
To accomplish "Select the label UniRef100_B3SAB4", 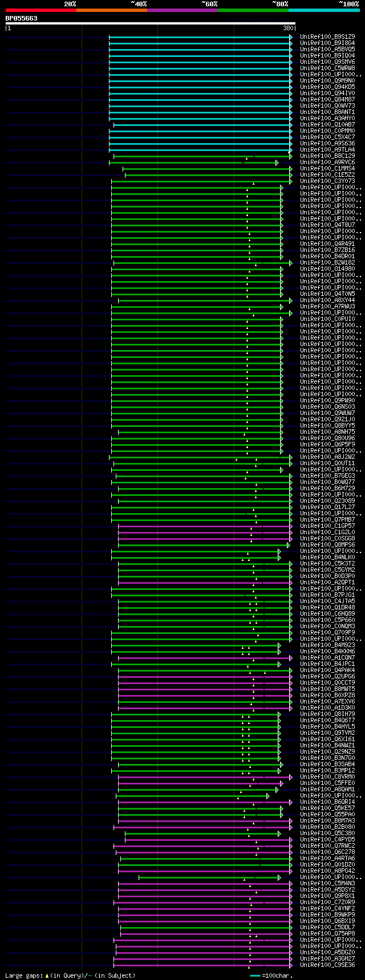I will point(327,764).
